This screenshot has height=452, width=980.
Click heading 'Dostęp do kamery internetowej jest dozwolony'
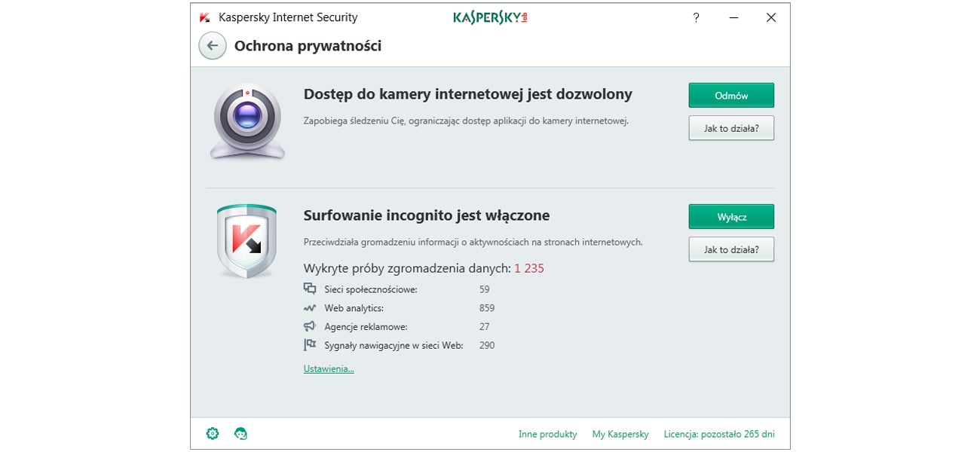[x=467, y=94]
